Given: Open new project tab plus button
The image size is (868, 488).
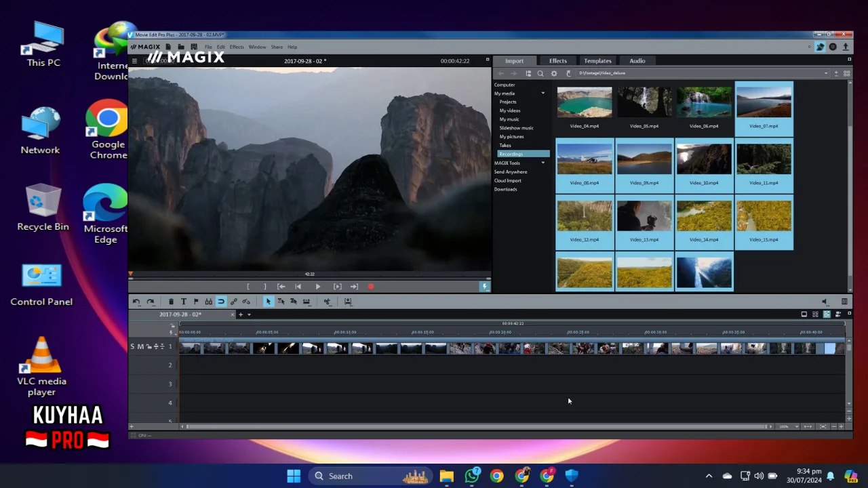Looking at the screenshot, I should coord(240,314).
